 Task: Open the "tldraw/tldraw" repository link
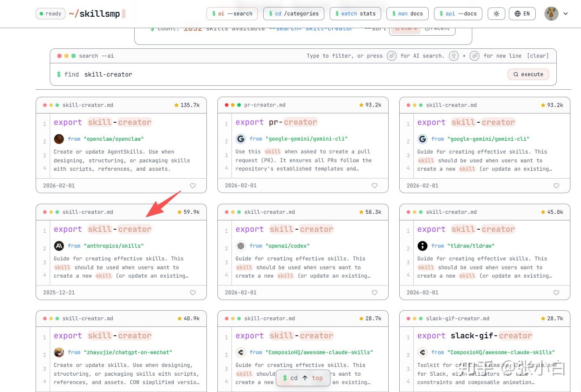click(x=471, y=246)
